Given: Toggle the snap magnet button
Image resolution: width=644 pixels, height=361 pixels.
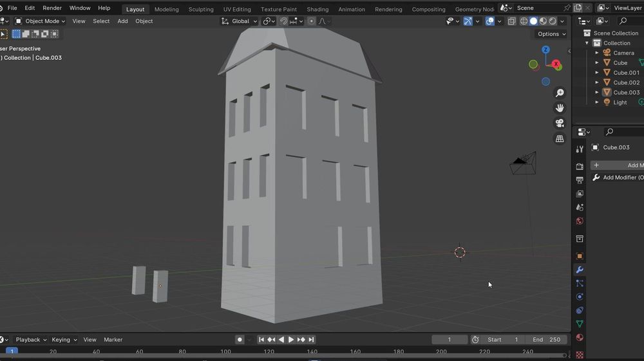Looking at the screenshot, I should (284, 21).
